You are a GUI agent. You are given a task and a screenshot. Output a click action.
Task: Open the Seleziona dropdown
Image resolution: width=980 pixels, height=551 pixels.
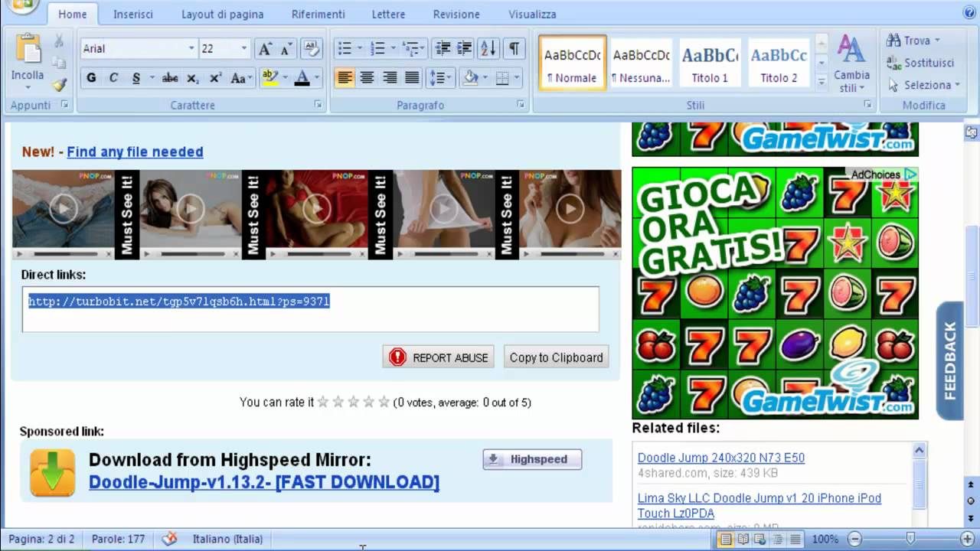pyautogui.click(x=923, y=85)
